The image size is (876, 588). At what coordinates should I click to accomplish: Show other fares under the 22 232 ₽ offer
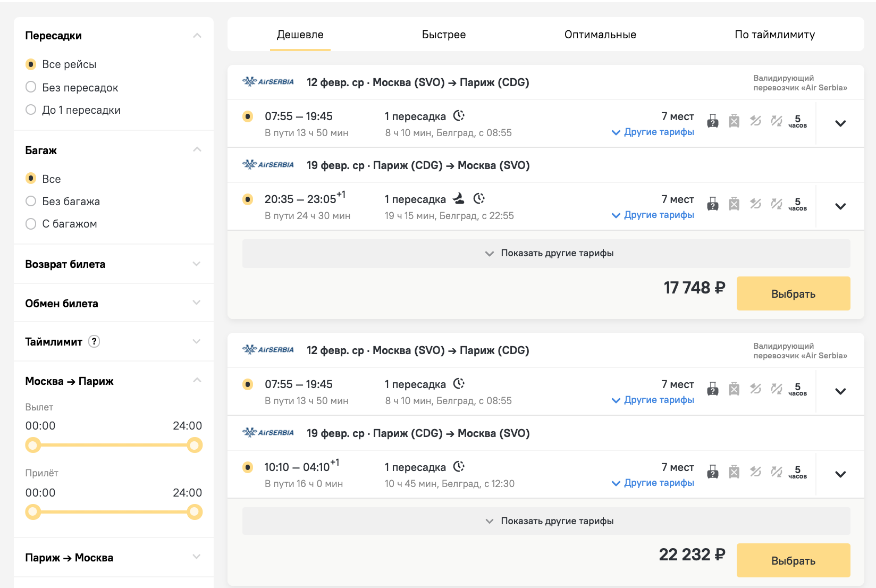point(546,521)
